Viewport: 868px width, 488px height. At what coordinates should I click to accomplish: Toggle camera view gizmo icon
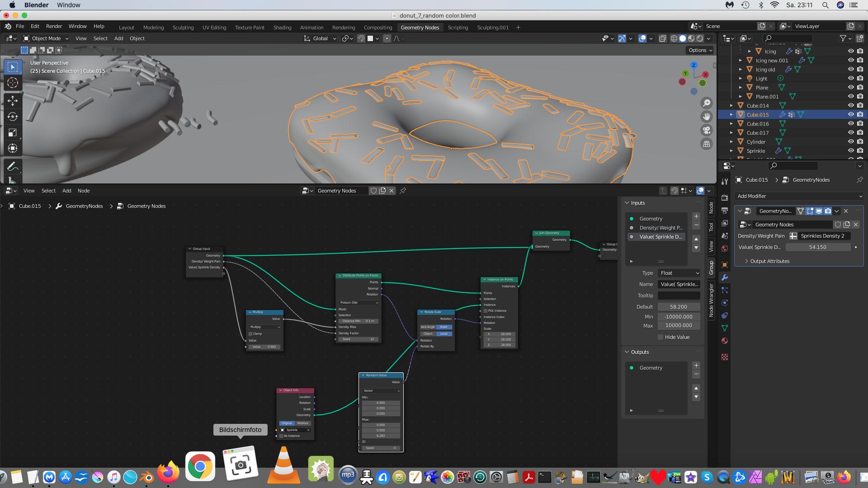point(707,130)
